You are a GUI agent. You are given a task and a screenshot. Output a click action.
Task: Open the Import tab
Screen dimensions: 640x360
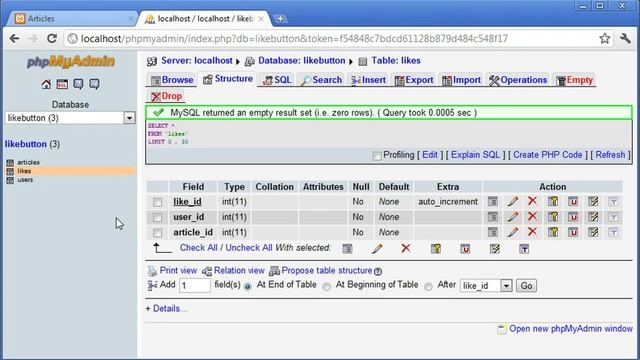tap(462, 80)
